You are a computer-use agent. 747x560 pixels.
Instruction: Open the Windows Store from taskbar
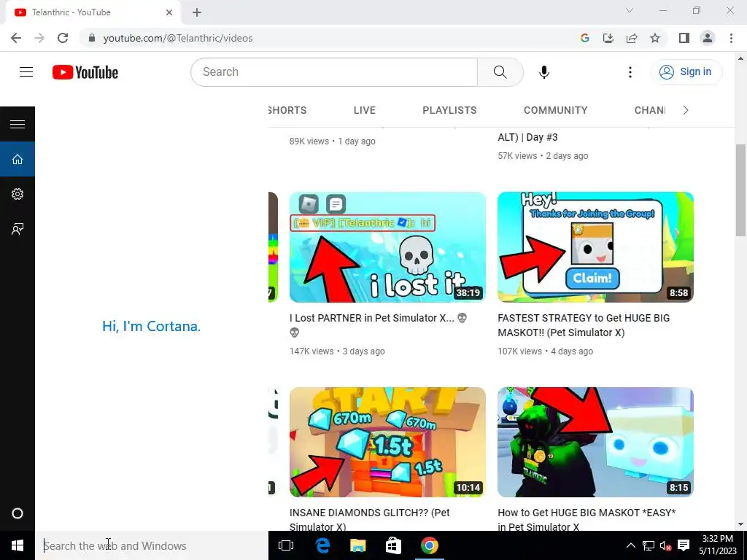click(393, 545)
